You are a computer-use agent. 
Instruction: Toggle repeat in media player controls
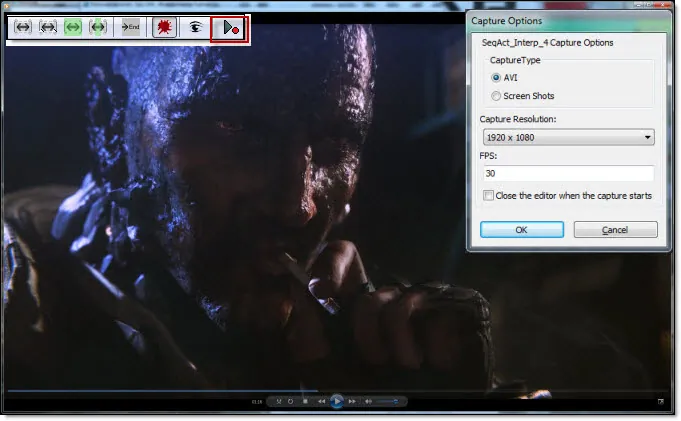click(291, 401)
